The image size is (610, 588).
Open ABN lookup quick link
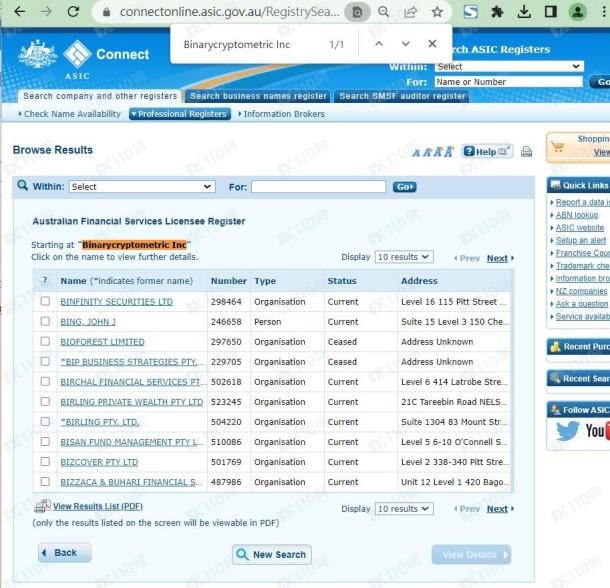coord(577,215)
